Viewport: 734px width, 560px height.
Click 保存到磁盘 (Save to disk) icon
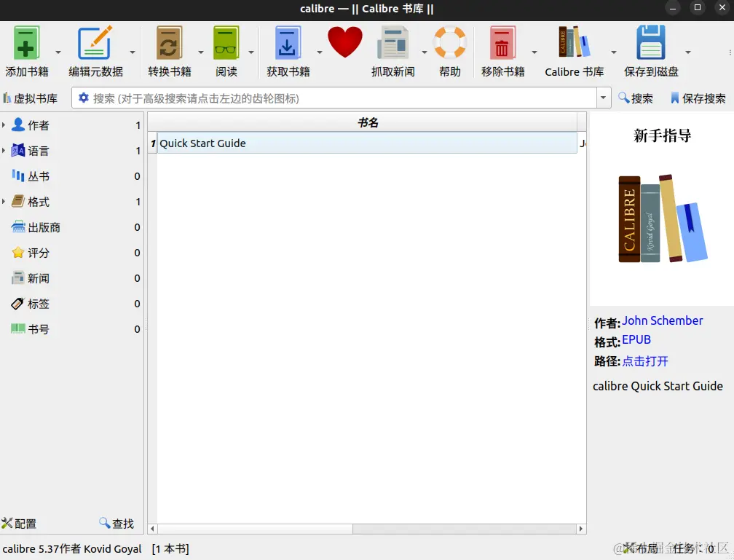(x=651, y=43)
